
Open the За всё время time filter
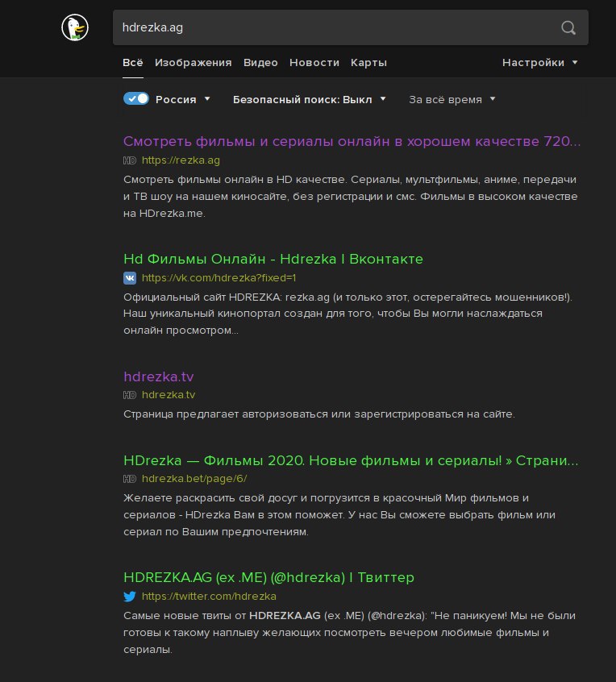[x=452, y=100]
